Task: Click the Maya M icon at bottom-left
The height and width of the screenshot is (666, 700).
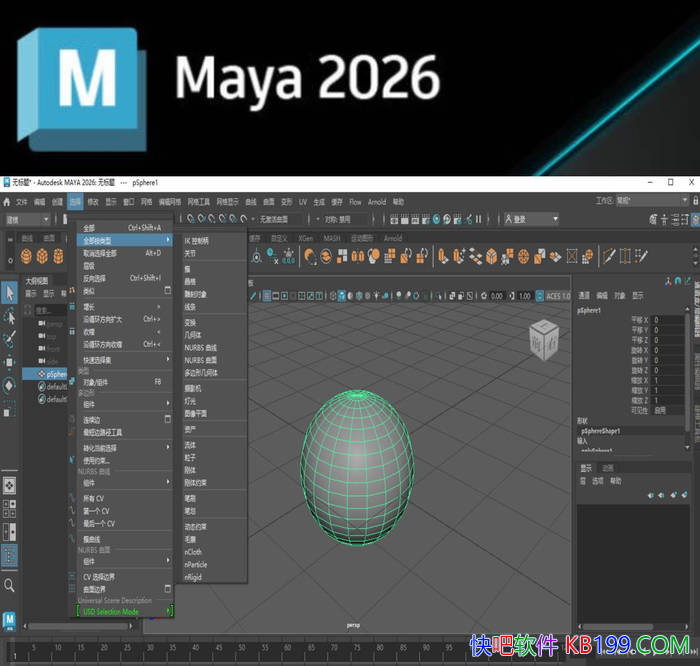Action: pos(9,620)
